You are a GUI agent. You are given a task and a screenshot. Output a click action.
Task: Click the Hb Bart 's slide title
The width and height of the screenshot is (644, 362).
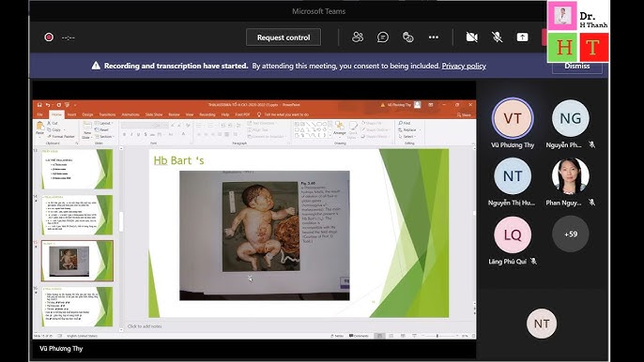click(x=178, y=160)
